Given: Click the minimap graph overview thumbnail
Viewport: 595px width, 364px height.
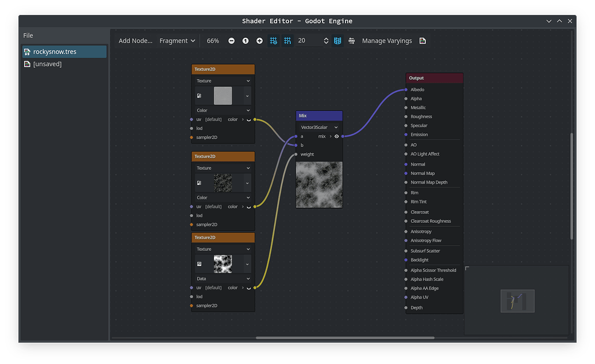Looking at the screenshot, I should pyautogui.click(x=517, y=301).
